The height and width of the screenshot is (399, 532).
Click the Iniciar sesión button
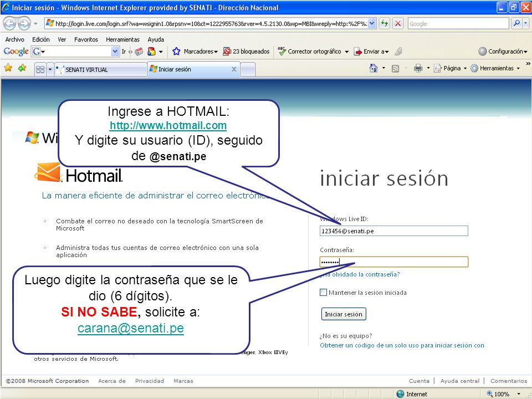[x=344, y=314]
